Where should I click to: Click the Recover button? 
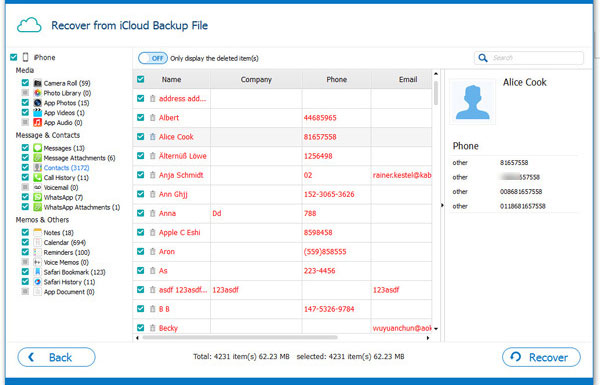click(x=541, y=357)
